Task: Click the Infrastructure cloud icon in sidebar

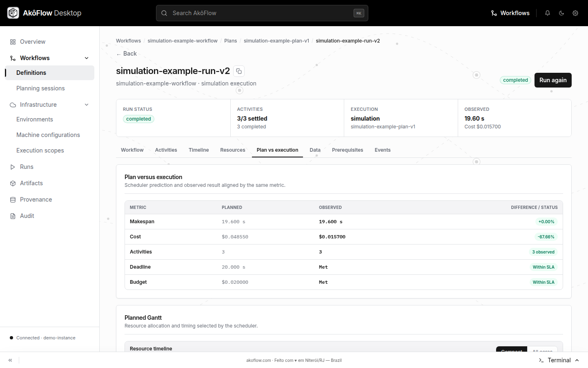Action: [13, 105]
